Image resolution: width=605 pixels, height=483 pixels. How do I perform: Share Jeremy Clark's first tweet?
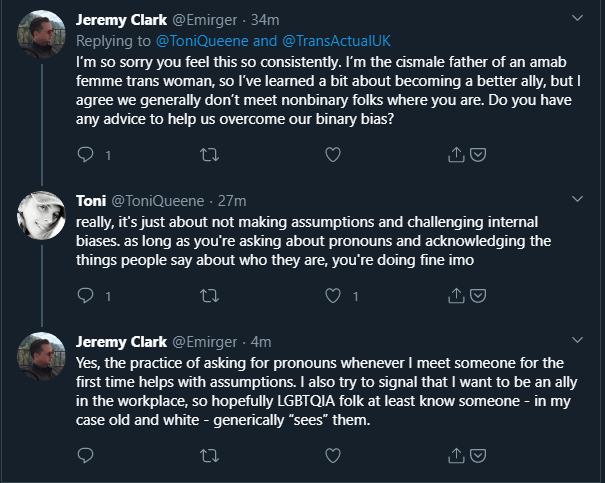pos(457,154)
